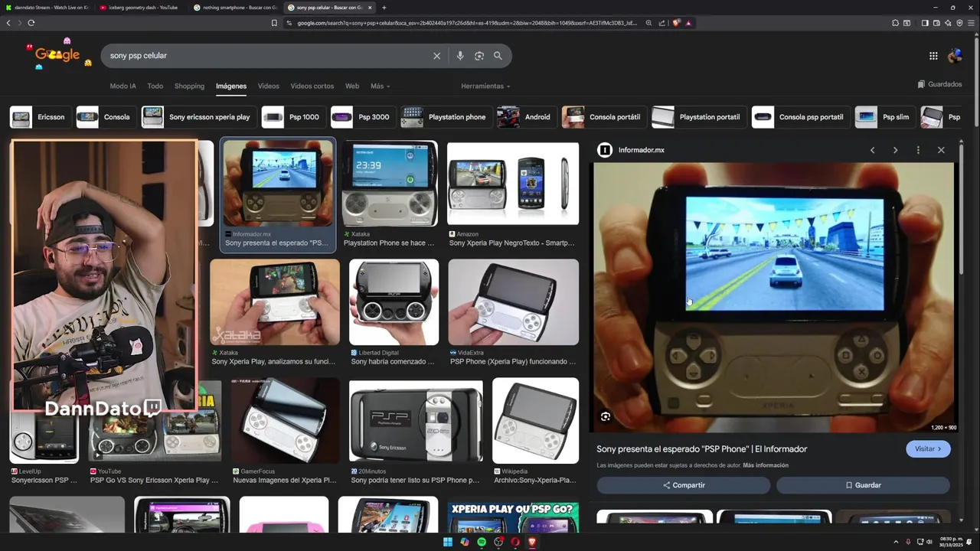Open Brave VPN shield icon
The height and width of the screenshot is (551, 980).
959,23
